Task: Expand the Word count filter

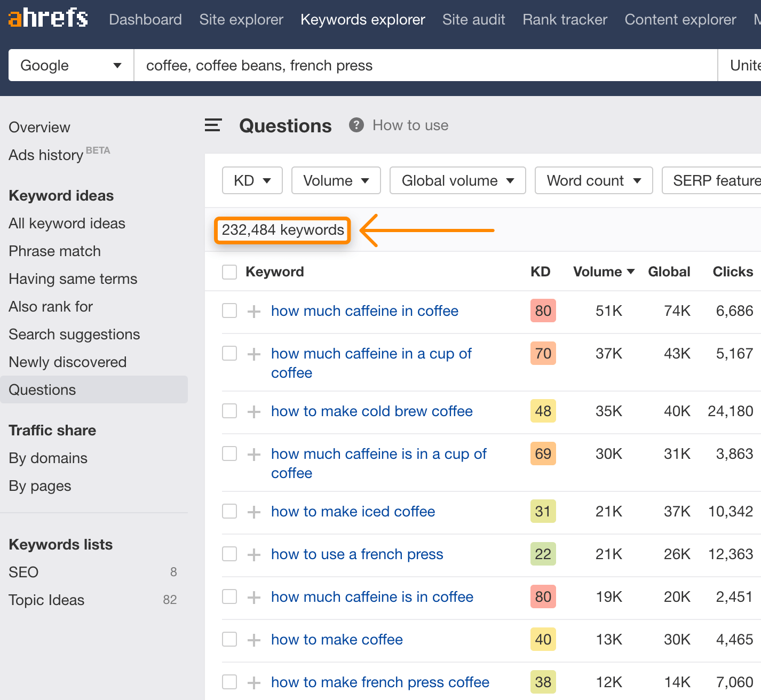Action: (x=593, y=181)
